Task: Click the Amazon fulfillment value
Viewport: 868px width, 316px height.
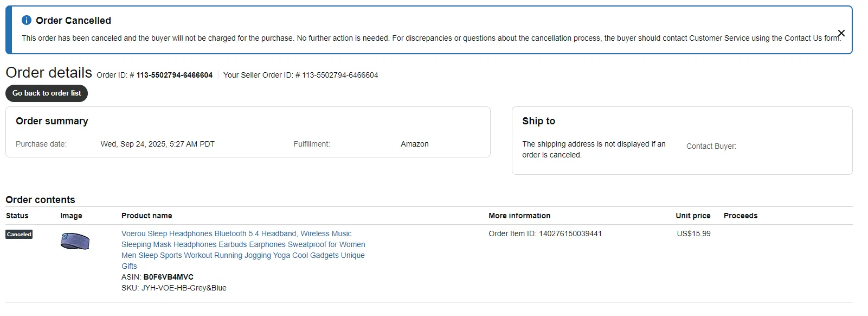Action: click(x=414, y=144)
